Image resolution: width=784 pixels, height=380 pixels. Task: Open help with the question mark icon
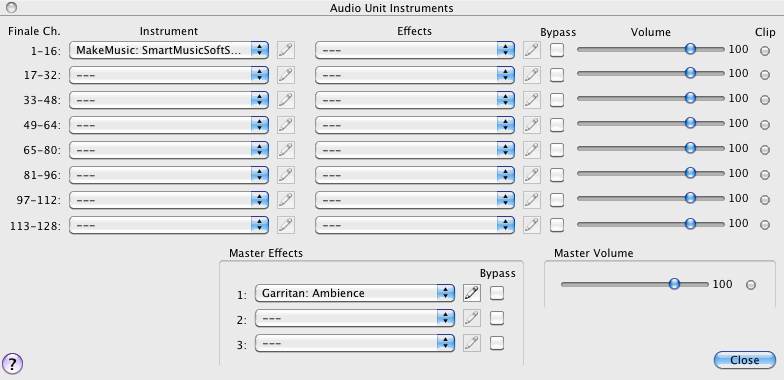point(12,363)
